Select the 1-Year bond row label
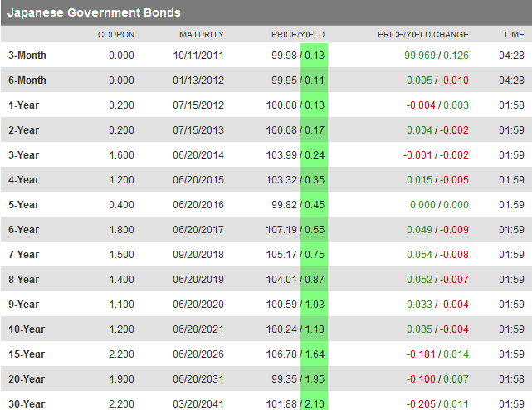 (24, 105)
